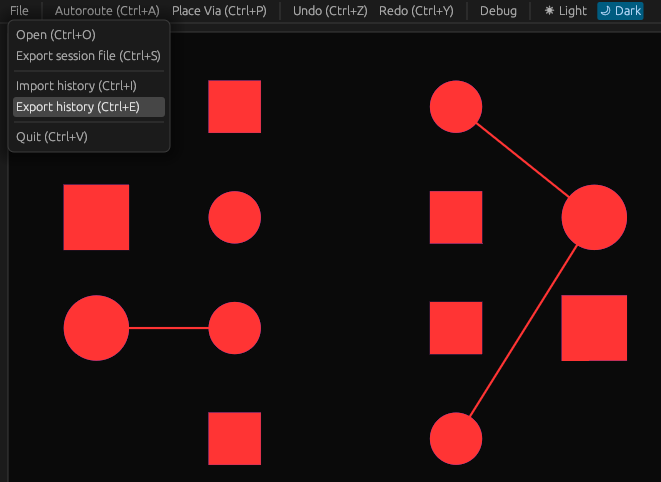This screenshot has width=661, height=482.
Task: Choose Open (Ctrl+O) from the menu
Action: [x=56, y=35]
